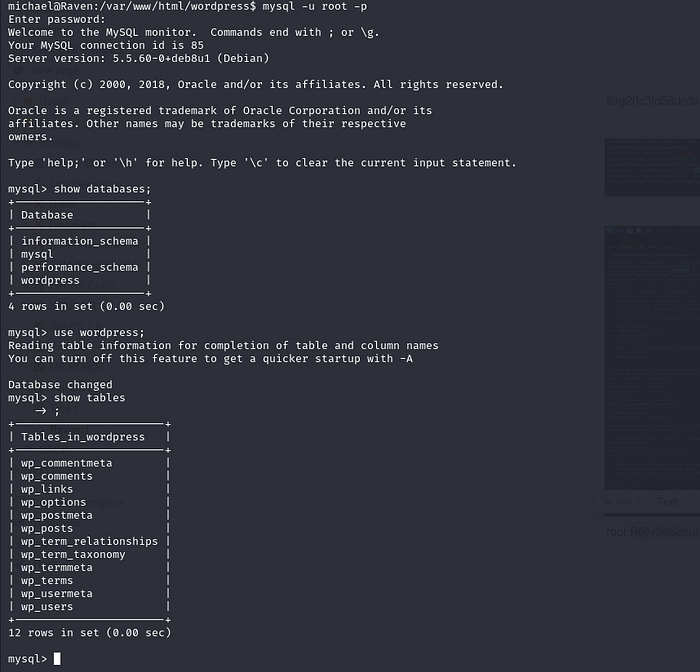The width and height of the screenshot is (700, 672).
Task: Click wp_options table entry
Action: (x=53, y=502)
